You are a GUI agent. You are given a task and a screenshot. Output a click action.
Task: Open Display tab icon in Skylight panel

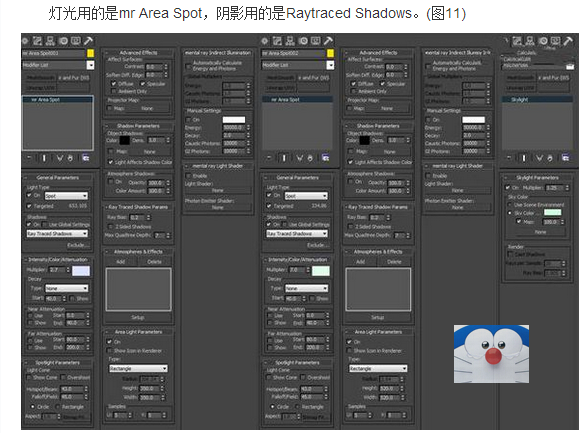(556, 41)
